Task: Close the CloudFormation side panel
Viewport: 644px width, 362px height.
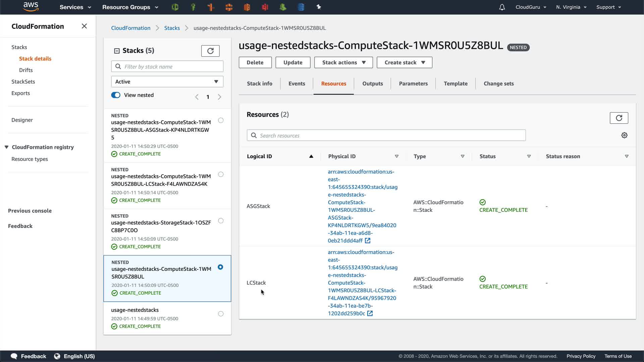Action: tap(84, 26)
